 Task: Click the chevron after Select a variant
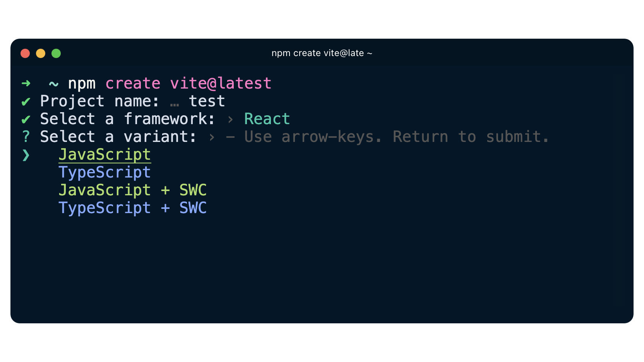pyautogui.click(x=212, y=137)
